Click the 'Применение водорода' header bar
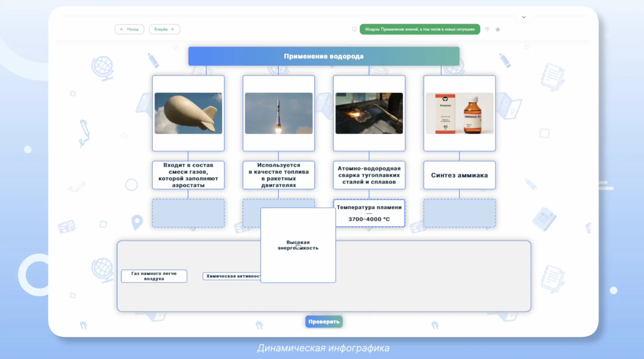 click(324, 56)
